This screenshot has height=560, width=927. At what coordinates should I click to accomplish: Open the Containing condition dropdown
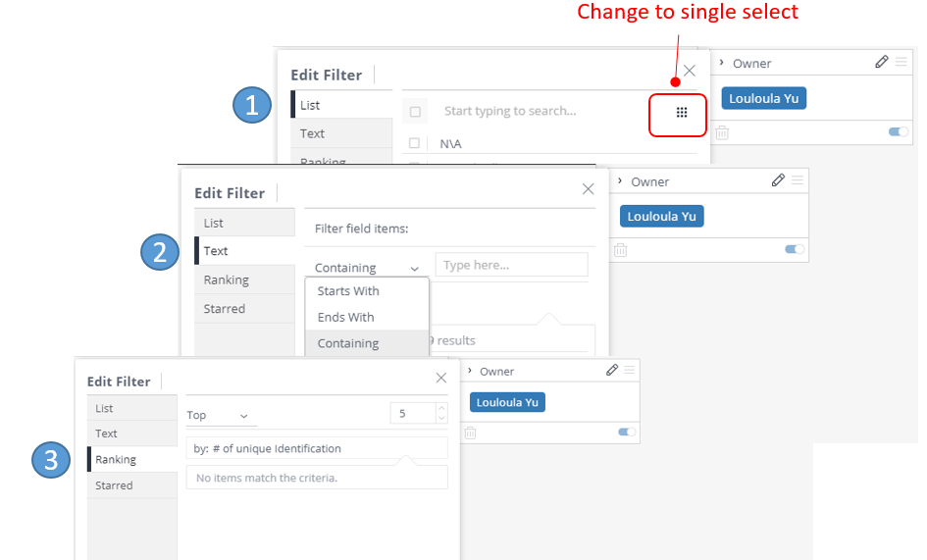click(x=367, y=268)
